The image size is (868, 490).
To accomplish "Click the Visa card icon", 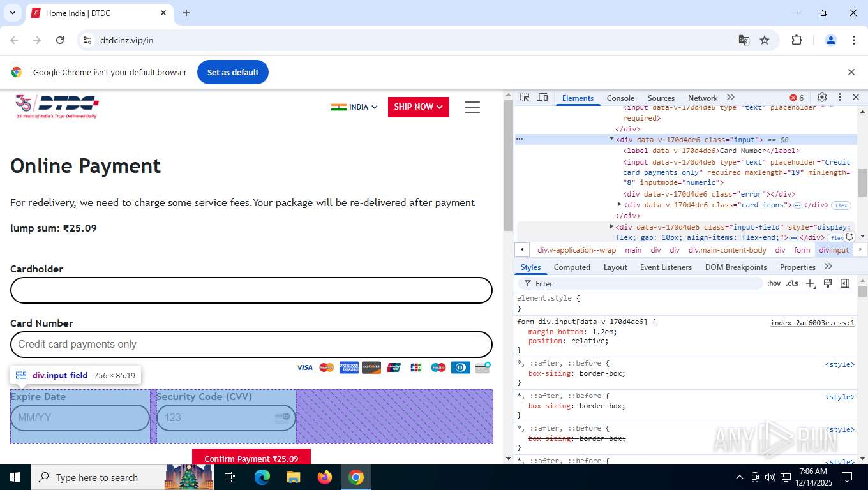I will pyautogui.click(x=304, y=367).
